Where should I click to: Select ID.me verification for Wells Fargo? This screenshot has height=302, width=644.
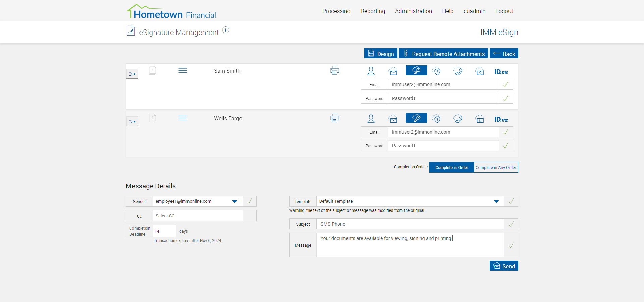tap(501, 119)
